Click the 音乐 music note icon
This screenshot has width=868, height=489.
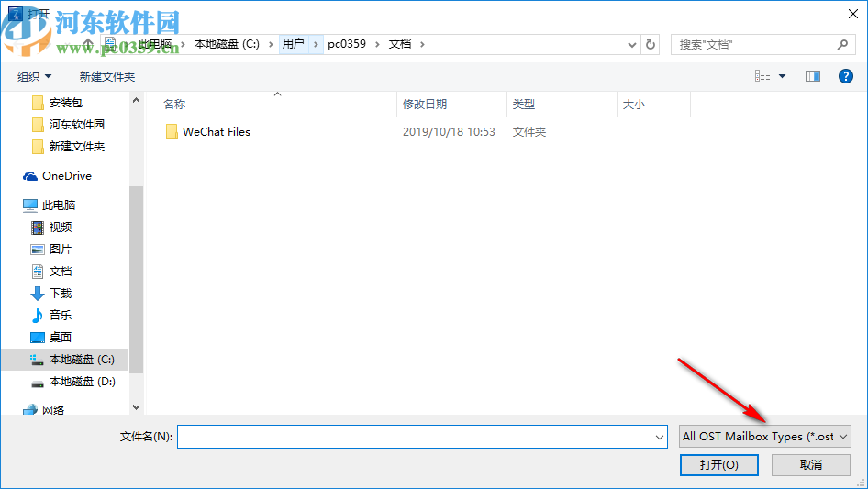point(37,316)
